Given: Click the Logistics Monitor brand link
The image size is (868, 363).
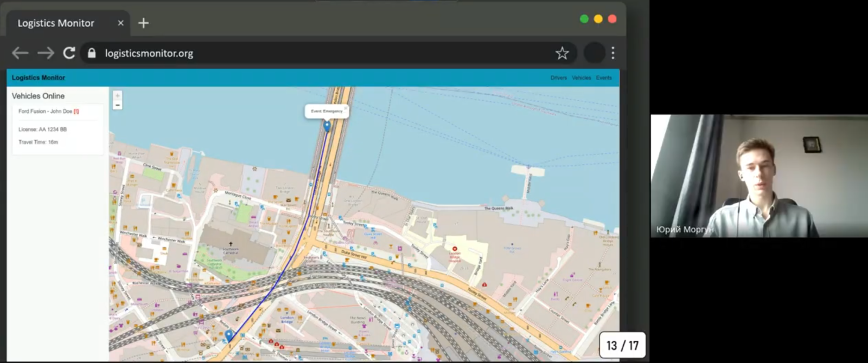Looking at the screenshot, I should click(39, 78).
